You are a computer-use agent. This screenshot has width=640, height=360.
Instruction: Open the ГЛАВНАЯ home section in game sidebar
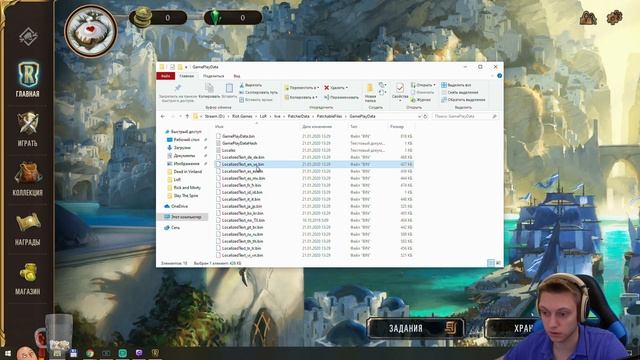(27, 80)
